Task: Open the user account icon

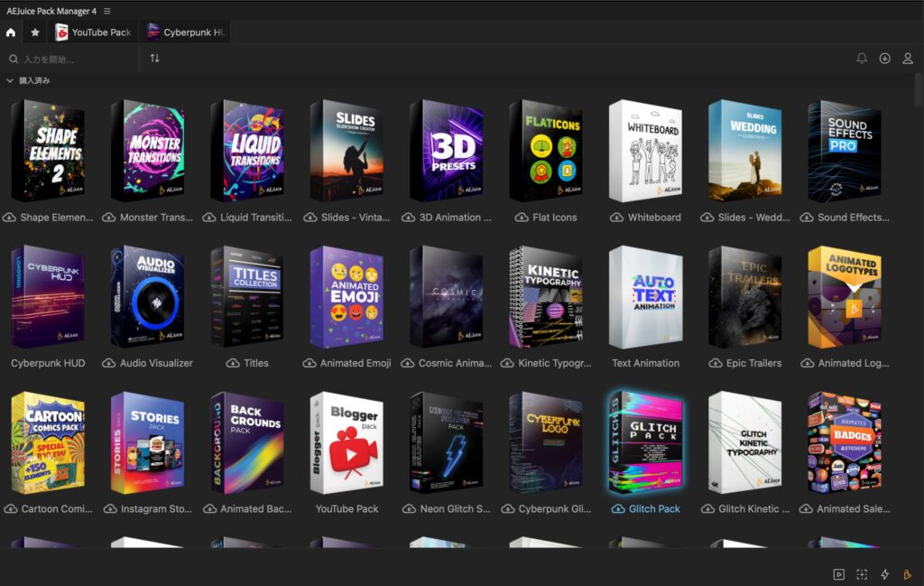Action: tap(908, 59)
